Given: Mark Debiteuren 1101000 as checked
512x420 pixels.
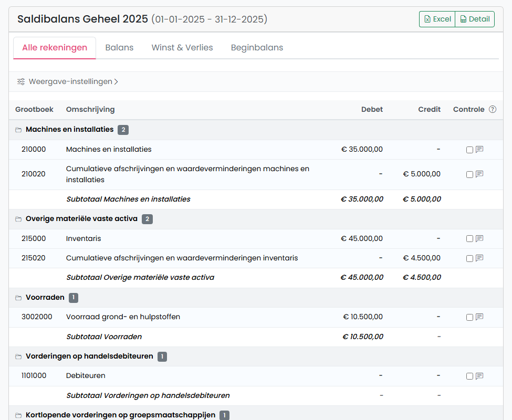Looking at the screenshot, I should [469, 376].
